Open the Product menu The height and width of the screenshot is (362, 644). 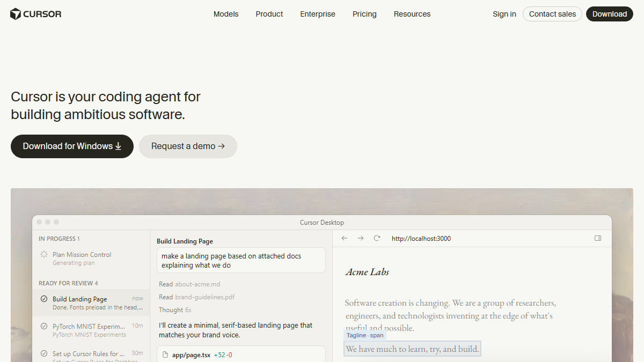pyautogui.click(x=269, y=14)
